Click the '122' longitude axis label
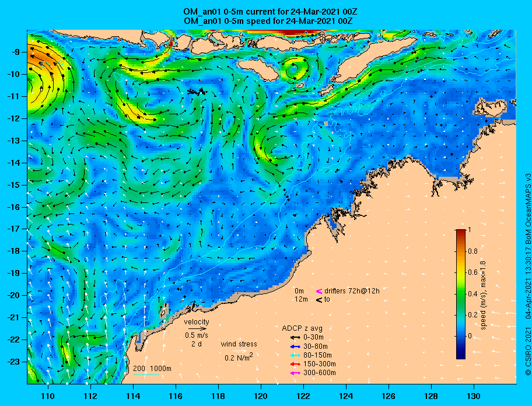 tap(303, 396)
